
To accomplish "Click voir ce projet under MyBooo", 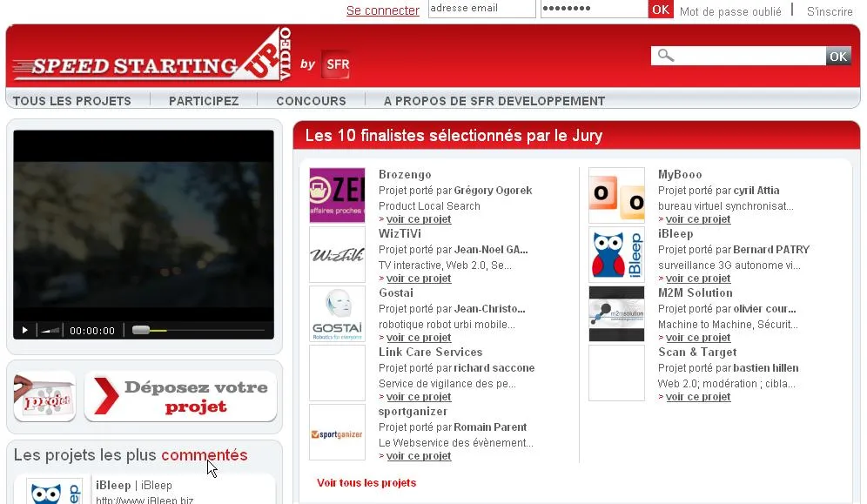I will coord(698,219).
